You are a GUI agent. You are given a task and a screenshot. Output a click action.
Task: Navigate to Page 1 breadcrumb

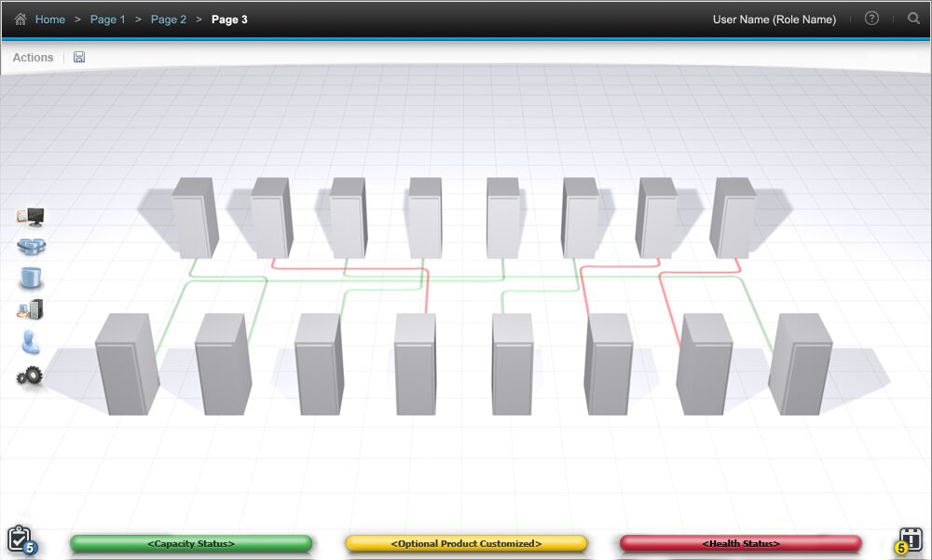pos(108,20)
